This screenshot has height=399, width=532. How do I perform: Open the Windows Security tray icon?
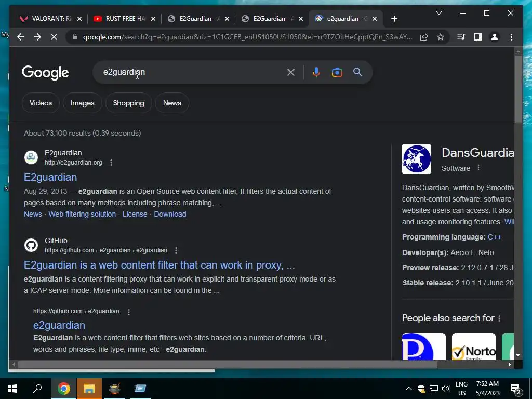tap(421, 389)
